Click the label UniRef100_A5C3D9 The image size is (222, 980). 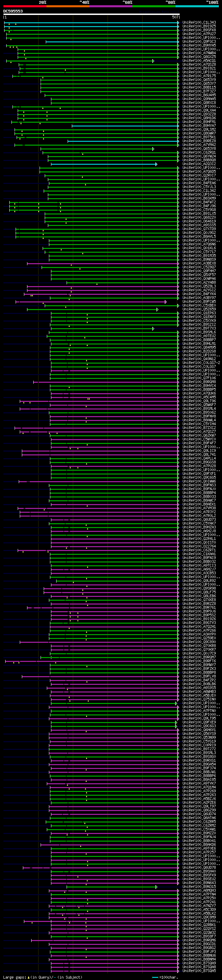click(x=199, y=910)
